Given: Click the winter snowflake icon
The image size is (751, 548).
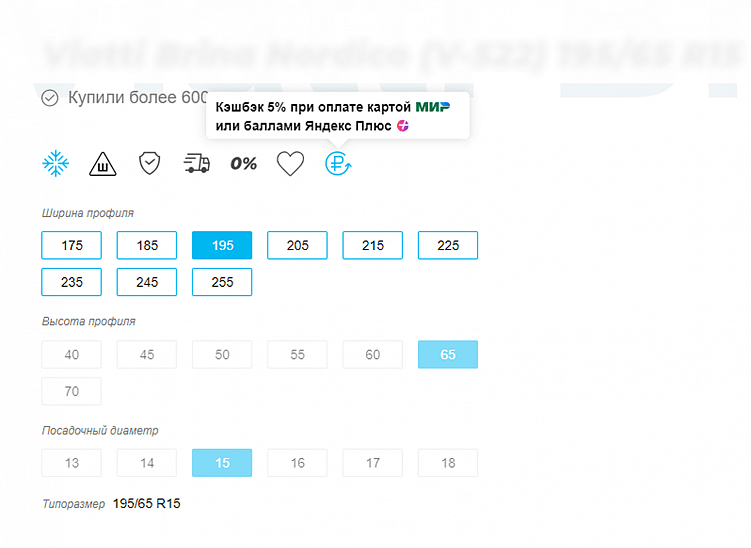Looking at the screenshot, I should 54,164.
